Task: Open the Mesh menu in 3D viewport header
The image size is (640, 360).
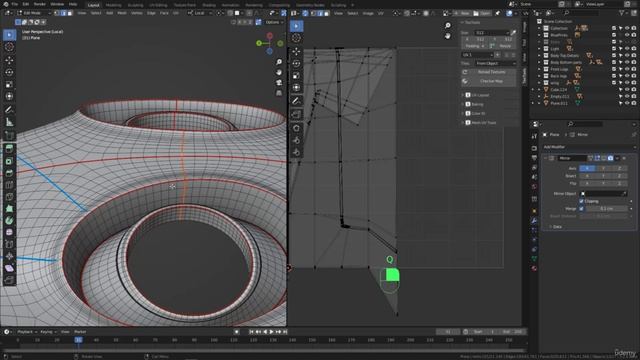Action: coord(122,13)
